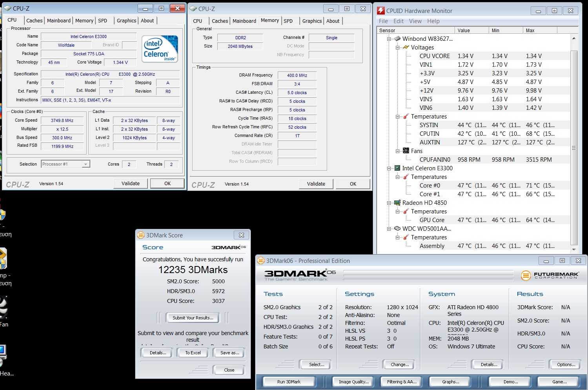
Task: Collapse the Temperatures node under Winbond
Action: click(x=397, y=116)
